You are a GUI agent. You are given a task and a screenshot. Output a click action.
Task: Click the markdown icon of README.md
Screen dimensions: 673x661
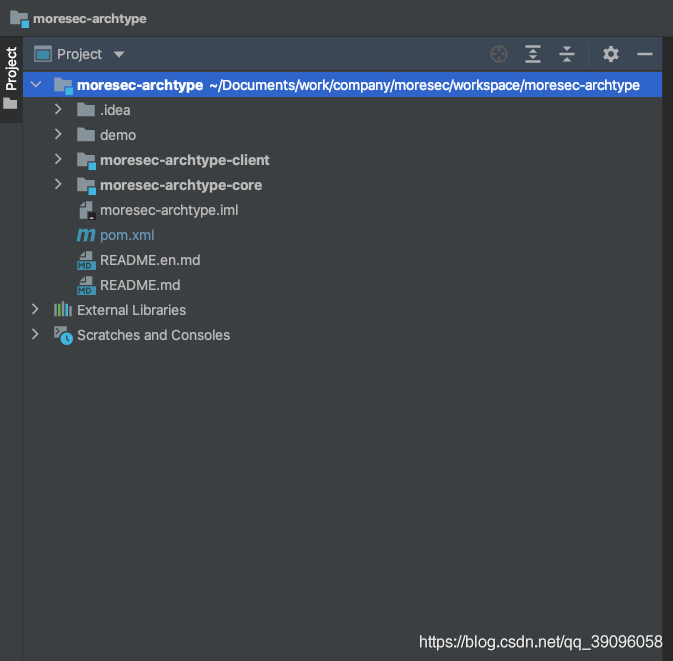click(x=86, y=285)
